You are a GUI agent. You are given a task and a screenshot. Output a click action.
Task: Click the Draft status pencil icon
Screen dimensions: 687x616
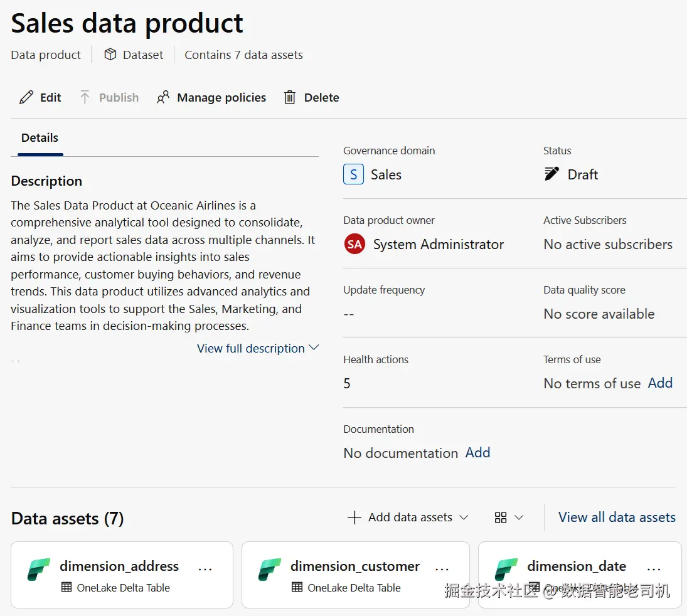[x=551, y=174]
